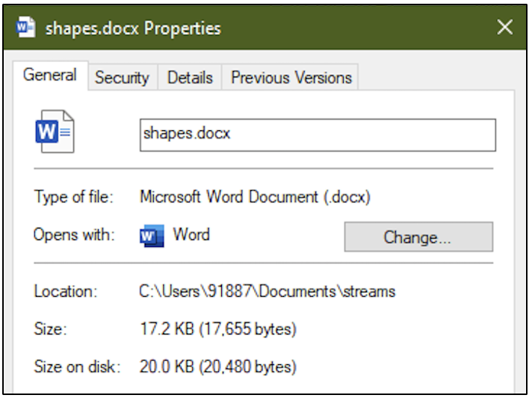532x398 pixels.
Task: Open the Details tab
Action: 190,77
